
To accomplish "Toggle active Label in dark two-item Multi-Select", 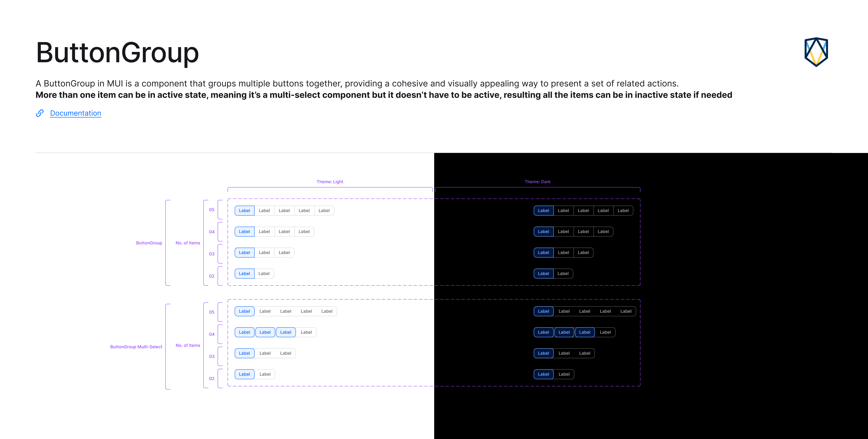I will tap(543, 374).
